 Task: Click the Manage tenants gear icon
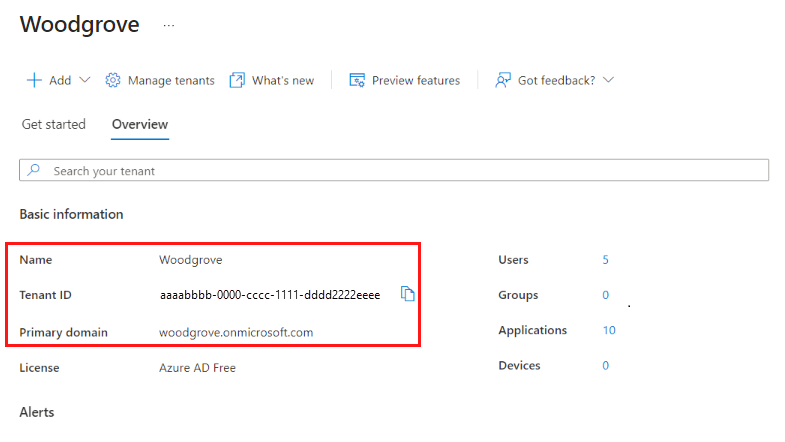pos(113,80)
